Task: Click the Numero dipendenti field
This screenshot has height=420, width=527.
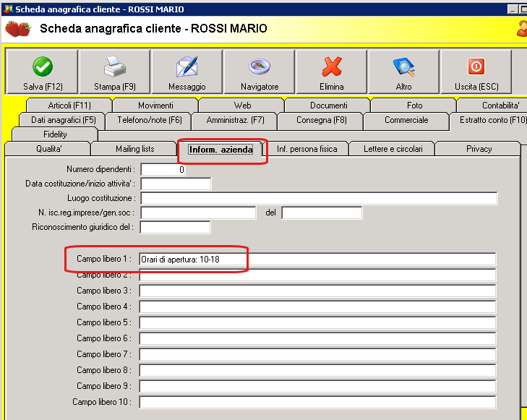Action: (x=163, y=170)
